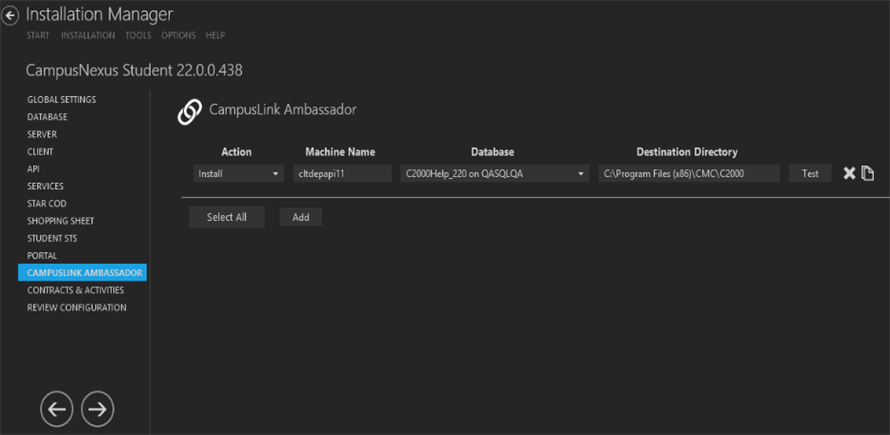Select GLOBAL SETTINGS in sidebar

[x=61, y=99]
